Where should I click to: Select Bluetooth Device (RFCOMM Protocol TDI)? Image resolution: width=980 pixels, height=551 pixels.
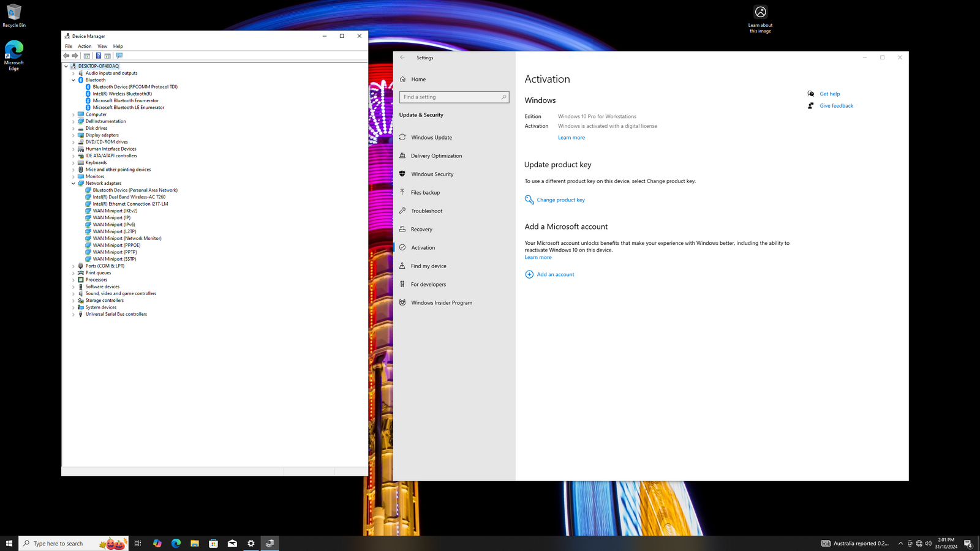tap(135, 87)
